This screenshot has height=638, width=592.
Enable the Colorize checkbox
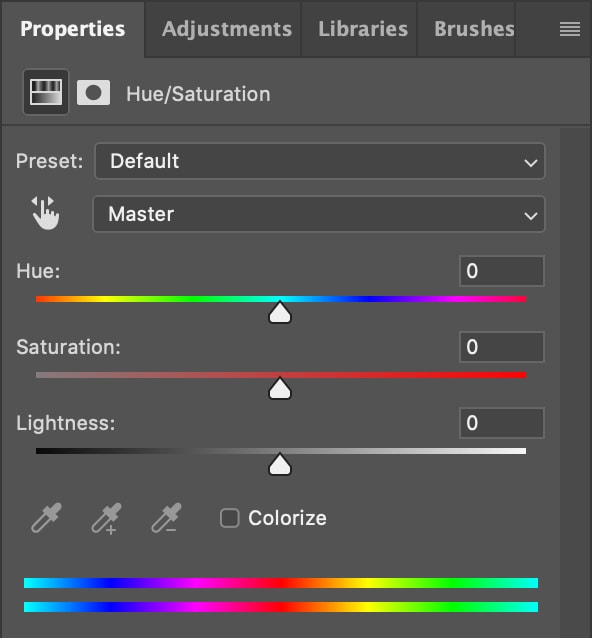pos(229,518)
